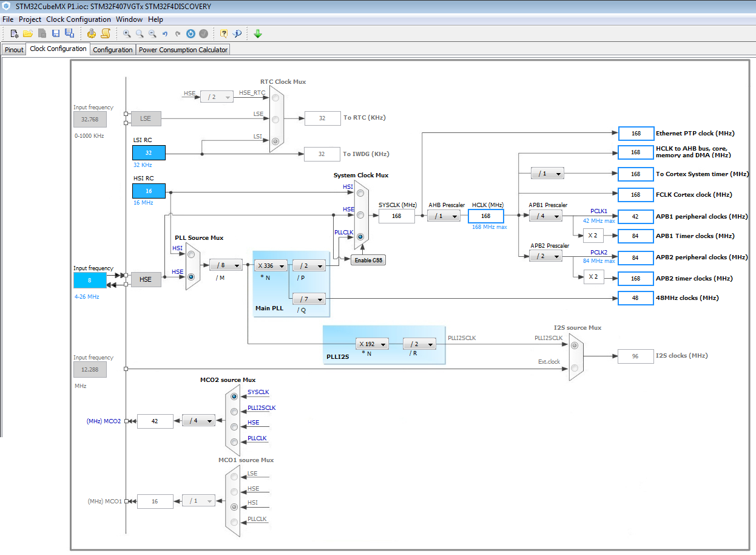Open the /7 PLL Q divider dropdown
This screenshot has width=756, height=555.
pos(309,299)
